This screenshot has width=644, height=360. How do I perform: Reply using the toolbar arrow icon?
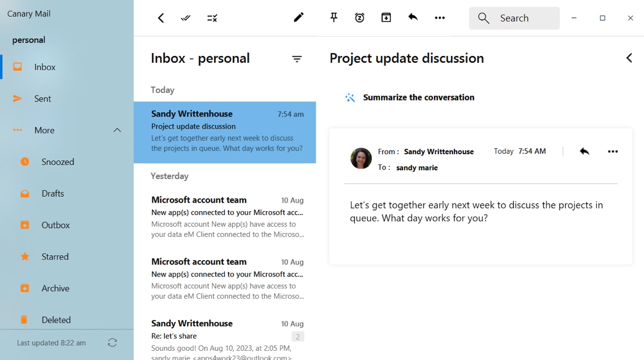(x=413, y=17)
